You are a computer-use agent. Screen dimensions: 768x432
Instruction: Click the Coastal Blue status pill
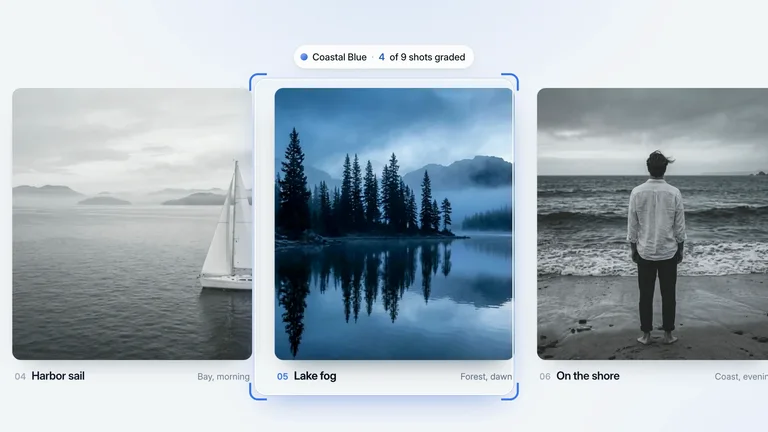[x=384, y=57]
